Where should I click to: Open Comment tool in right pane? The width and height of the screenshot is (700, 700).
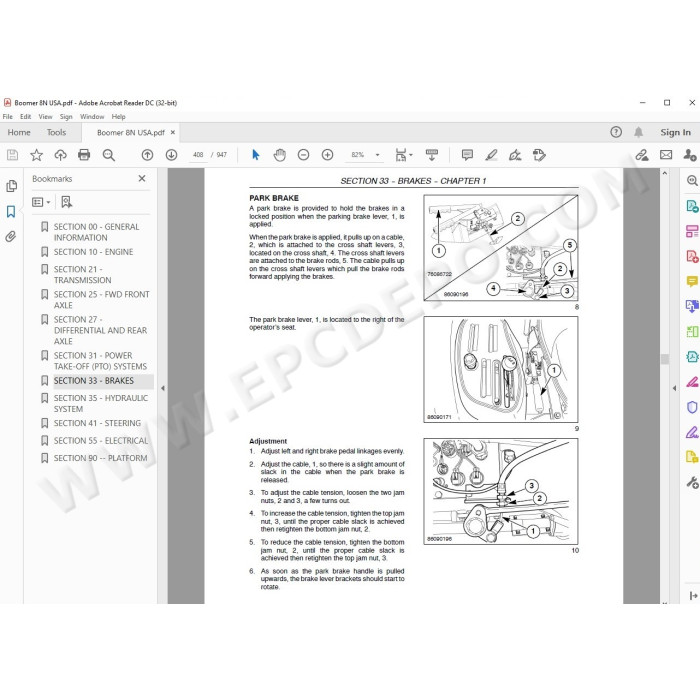coord(692,281)
